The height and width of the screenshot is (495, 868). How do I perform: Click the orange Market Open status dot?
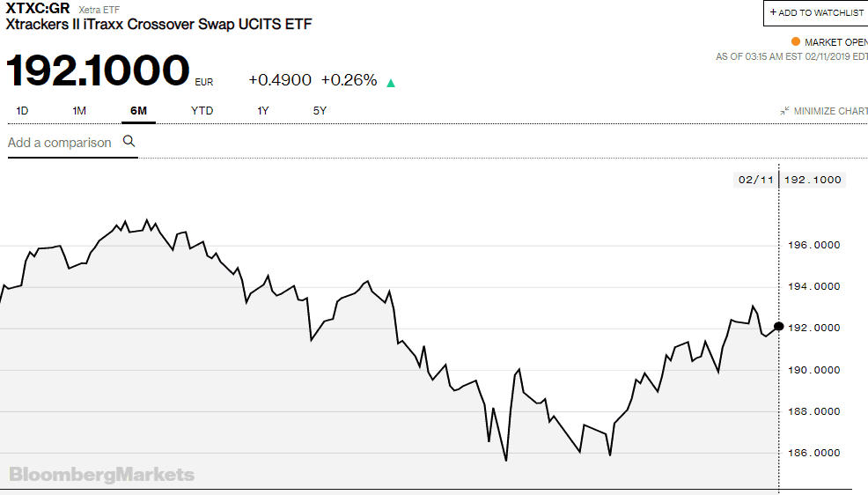point(796,41)
